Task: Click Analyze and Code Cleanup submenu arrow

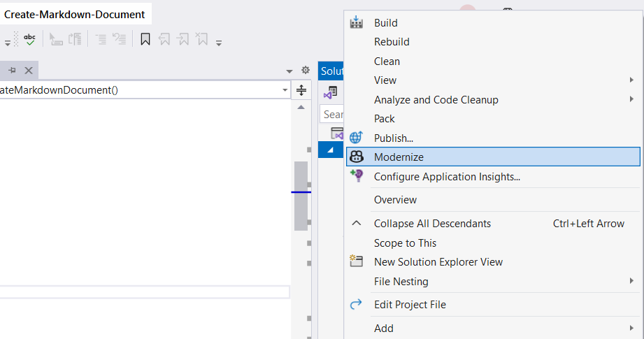Action: [x=631, y=99]
